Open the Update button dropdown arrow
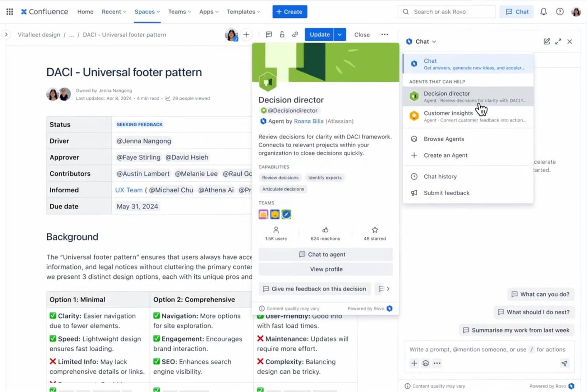This screenshot has width=587, height=392. pos(340,34)
